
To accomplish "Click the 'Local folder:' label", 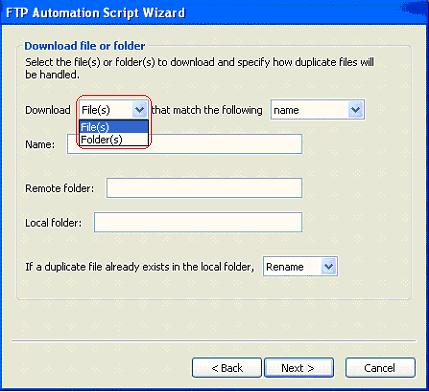I will (53, 223).
